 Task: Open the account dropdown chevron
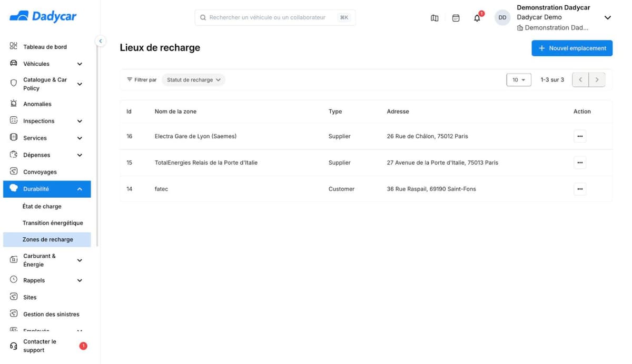pyautogui.click(x=607, y=18)
